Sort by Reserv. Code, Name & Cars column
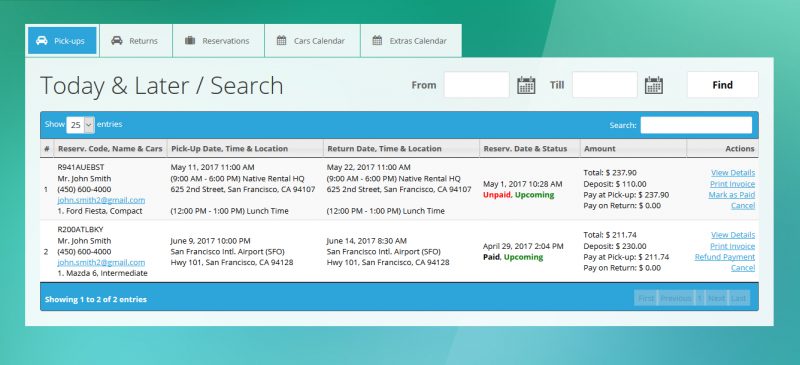 pyautogui.click(x=110, y=149)
